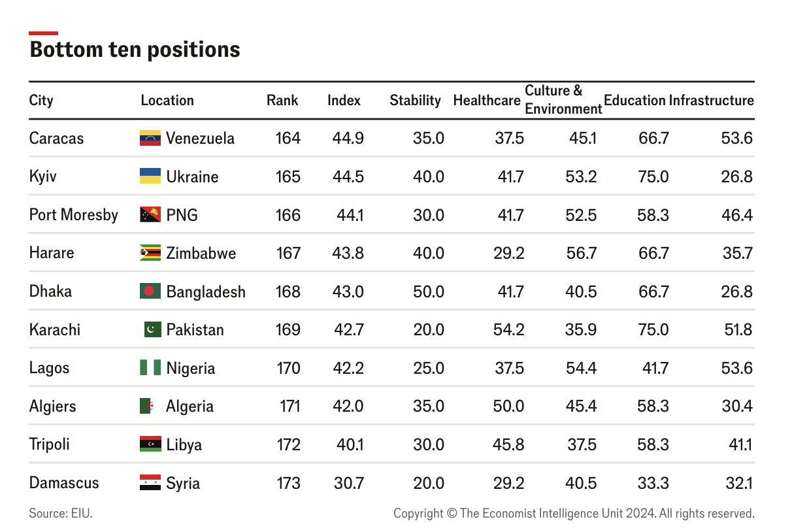
Task: Click the Nigeria flag icon
Action: coord(150,368)
